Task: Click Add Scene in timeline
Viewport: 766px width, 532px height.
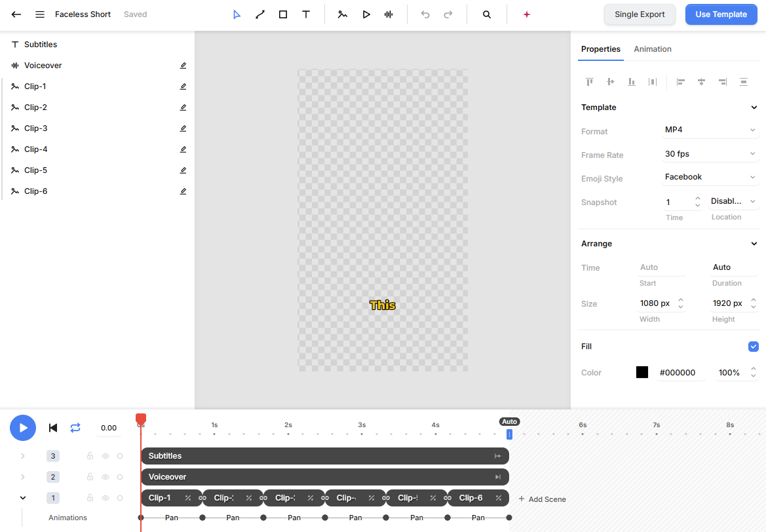Action: click(x=543, y=499)
